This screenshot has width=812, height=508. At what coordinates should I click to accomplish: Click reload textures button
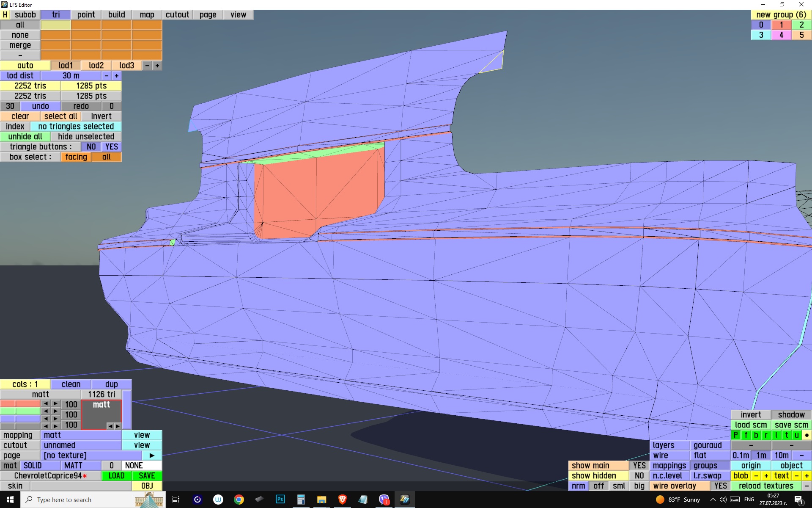point(765,486)
